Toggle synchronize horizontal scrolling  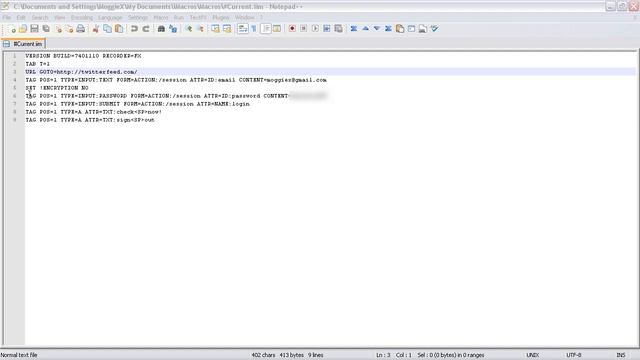[x=227, y=29]
